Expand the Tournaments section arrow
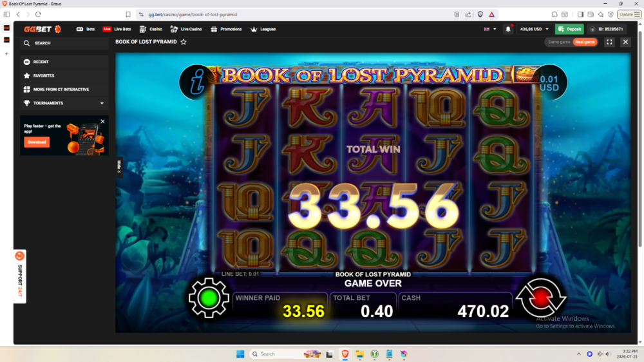644x362 pixels. pos(102,103)
